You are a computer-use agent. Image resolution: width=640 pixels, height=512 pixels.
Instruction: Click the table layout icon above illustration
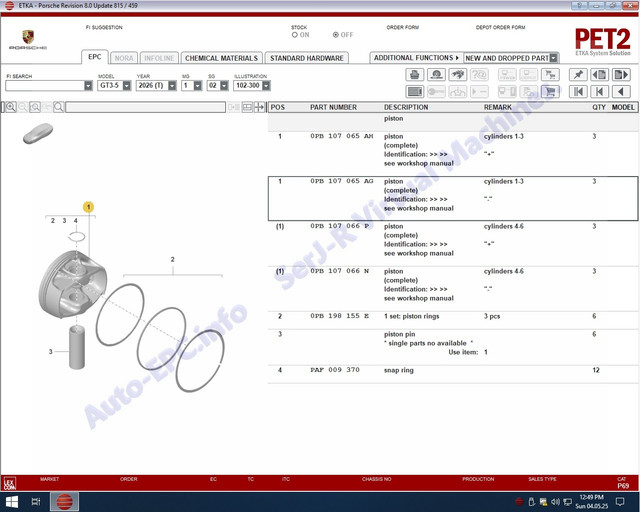247,107
